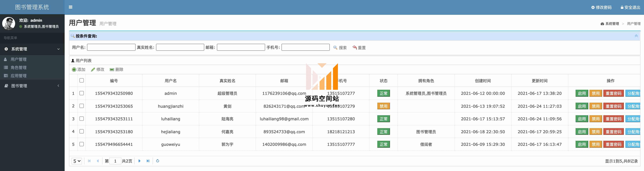The width and height of the screenshot is (644, 171).
Task: Click the pencil 修改 button
Action: pos(98,69)
